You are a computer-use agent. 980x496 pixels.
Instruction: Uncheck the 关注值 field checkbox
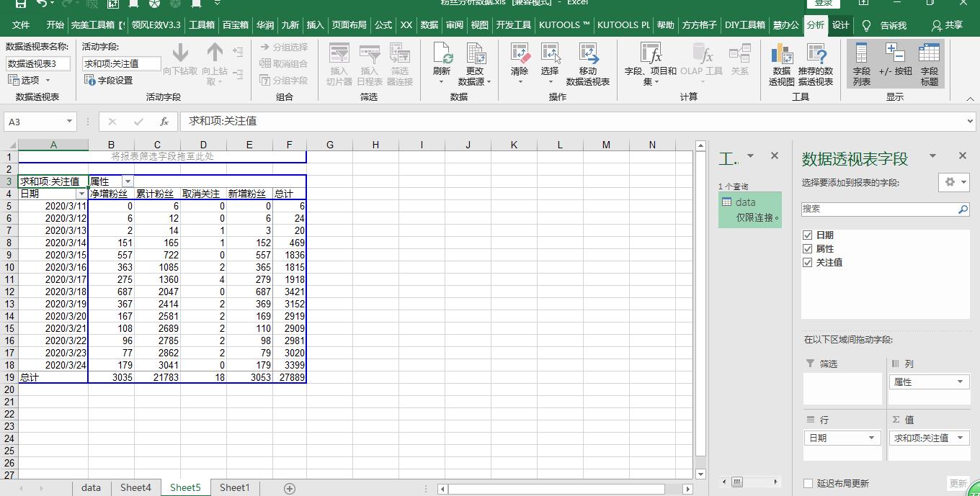pyautogui.click(x=808, y=262)
